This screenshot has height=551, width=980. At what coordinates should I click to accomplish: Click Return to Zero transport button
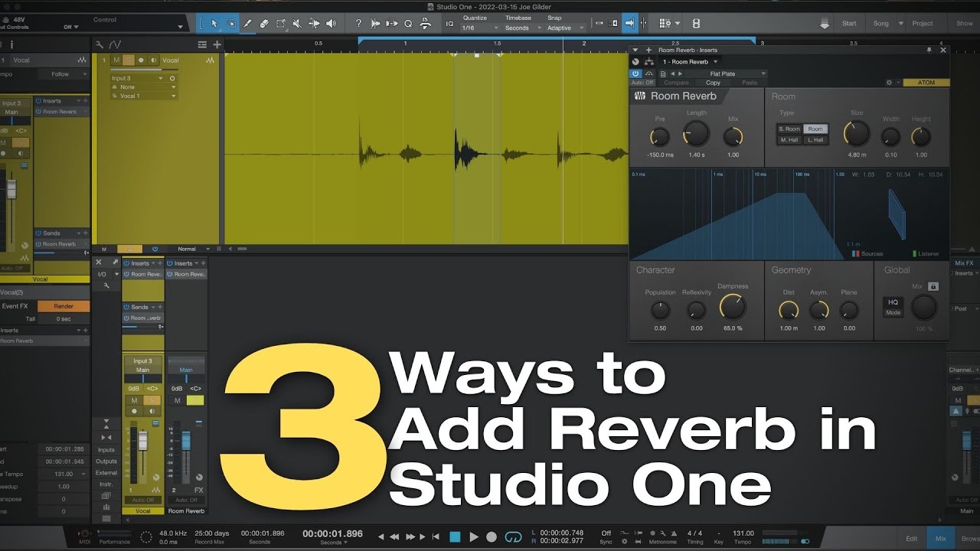(x=436, y=537)
